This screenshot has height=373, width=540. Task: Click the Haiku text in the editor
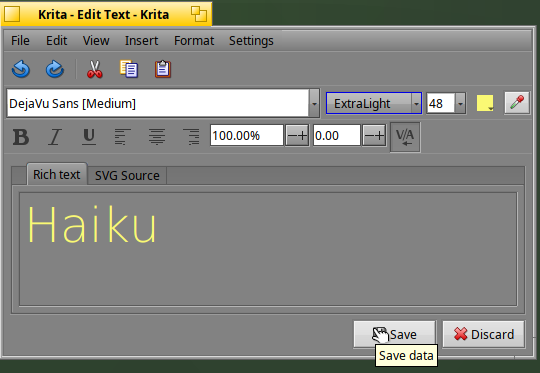[92, 225]
